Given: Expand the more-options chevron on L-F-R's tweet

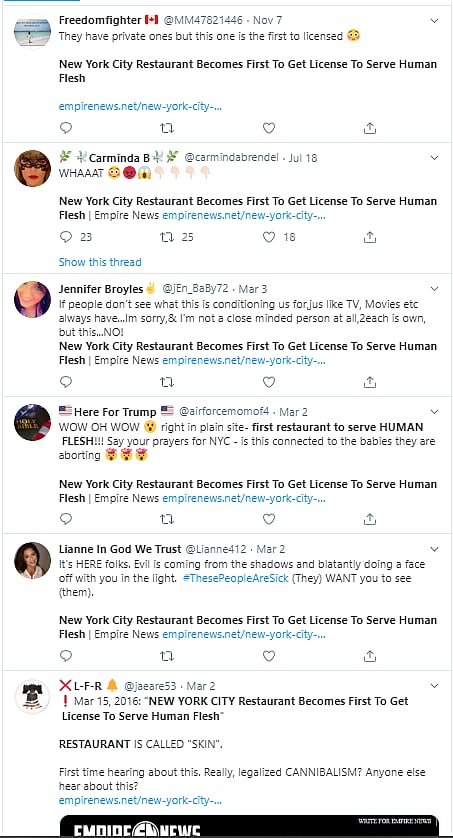Looking at the screenshot, I should click(434, 686).
